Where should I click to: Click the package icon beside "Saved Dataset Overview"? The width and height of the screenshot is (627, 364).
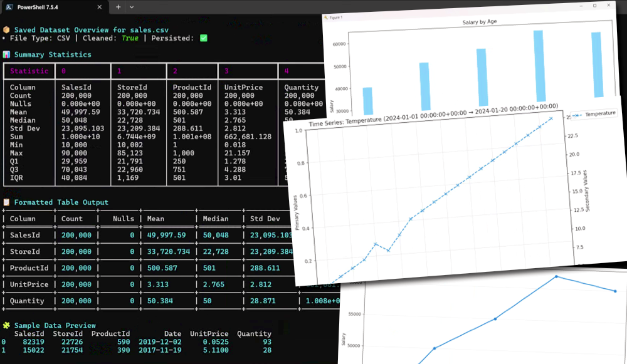tap(8, 29)
